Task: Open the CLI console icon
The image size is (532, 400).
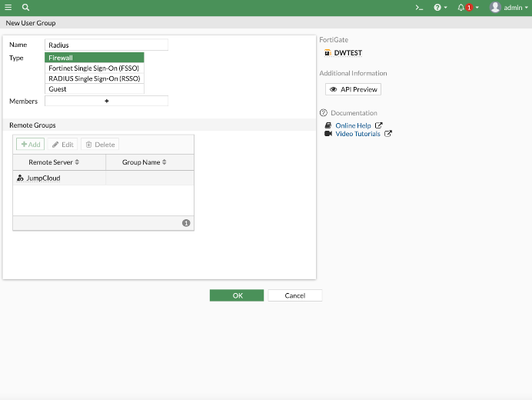Action: pyautogui.click(x=419, y=7)
